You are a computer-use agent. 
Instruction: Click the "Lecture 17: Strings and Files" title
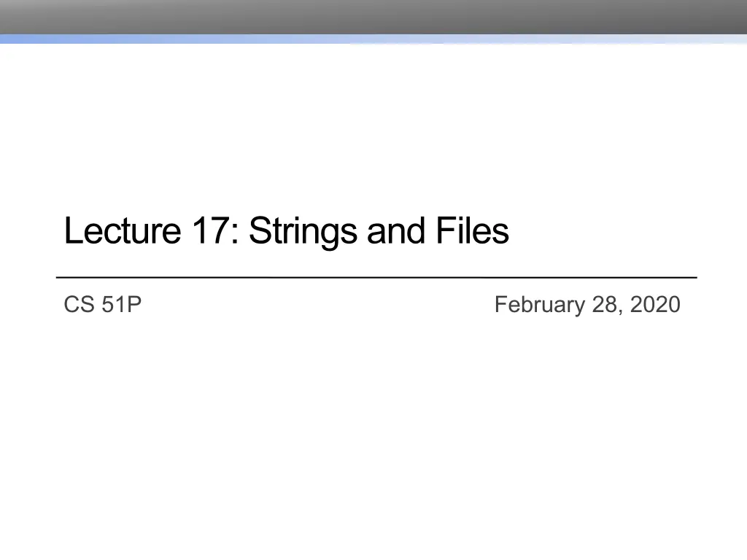point(286,232)
